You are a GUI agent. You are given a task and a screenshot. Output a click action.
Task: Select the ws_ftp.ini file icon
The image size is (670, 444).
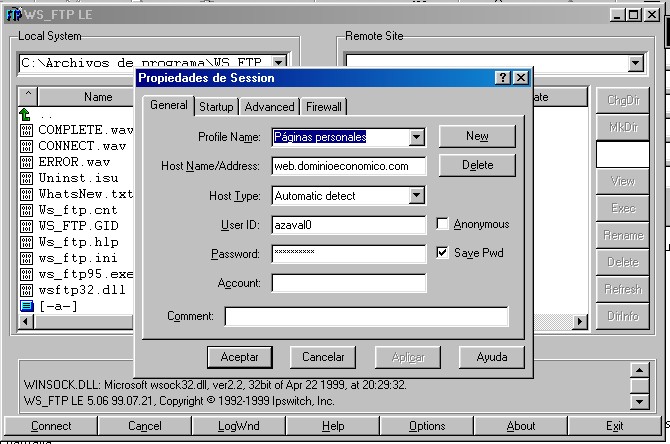[26, 258]
